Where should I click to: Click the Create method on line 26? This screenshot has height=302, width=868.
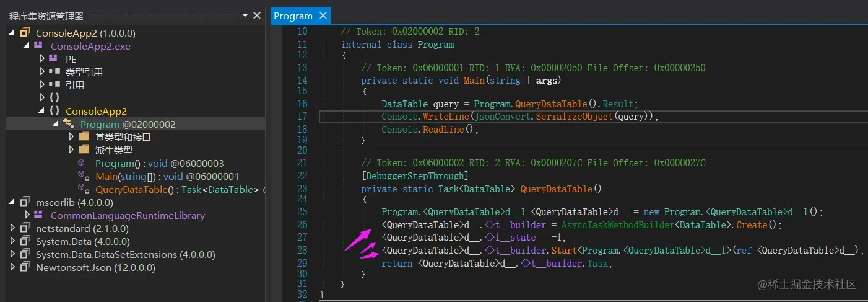751,225
